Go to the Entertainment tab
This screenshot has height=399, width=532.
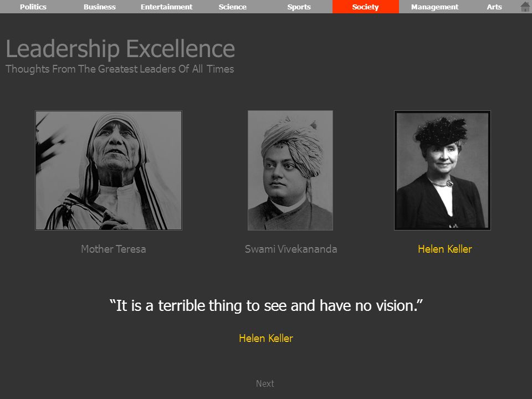pos(166,7)
